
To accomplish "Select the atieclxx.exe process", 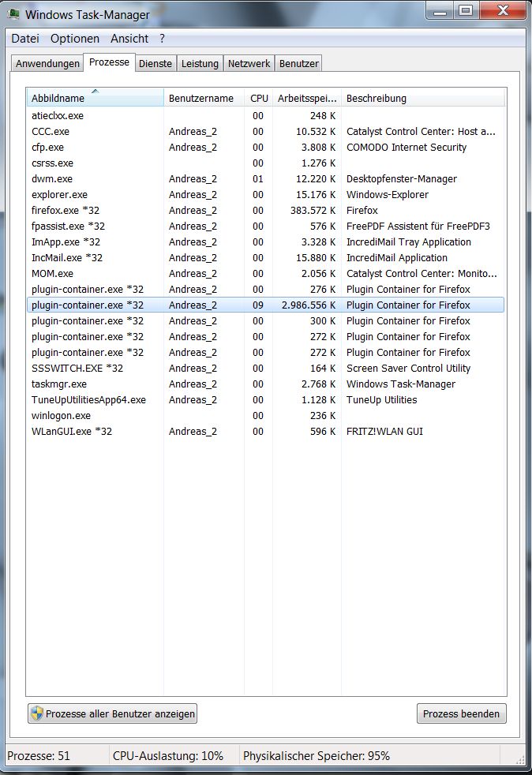I will [266, 116].
